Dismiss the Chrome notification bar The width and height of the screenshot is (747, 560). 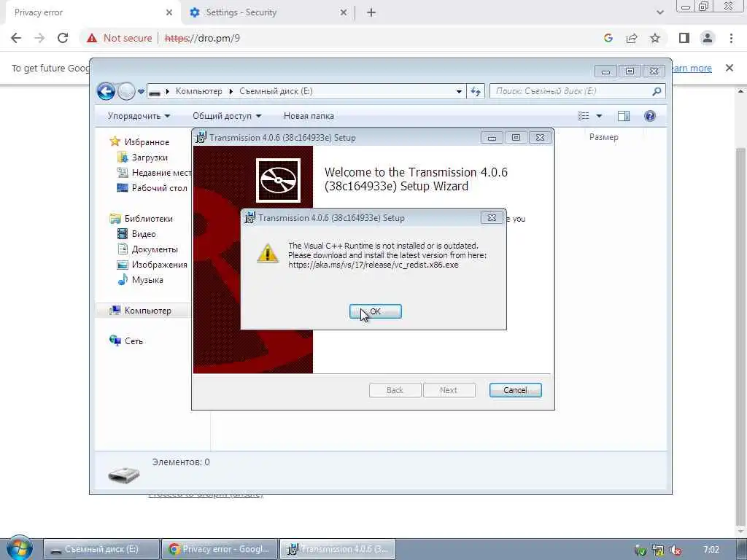pos(729,68)
